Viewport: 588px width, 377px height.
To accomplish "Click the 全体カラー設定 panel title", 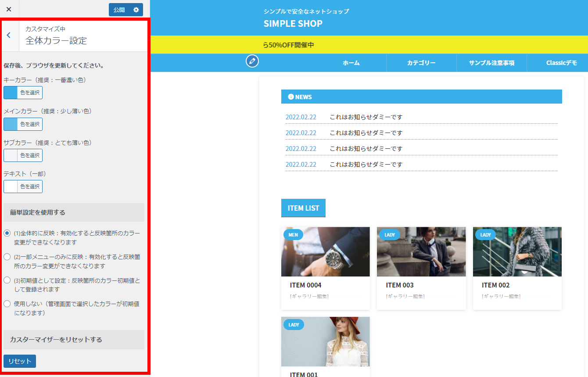I will tap(56, 41).
